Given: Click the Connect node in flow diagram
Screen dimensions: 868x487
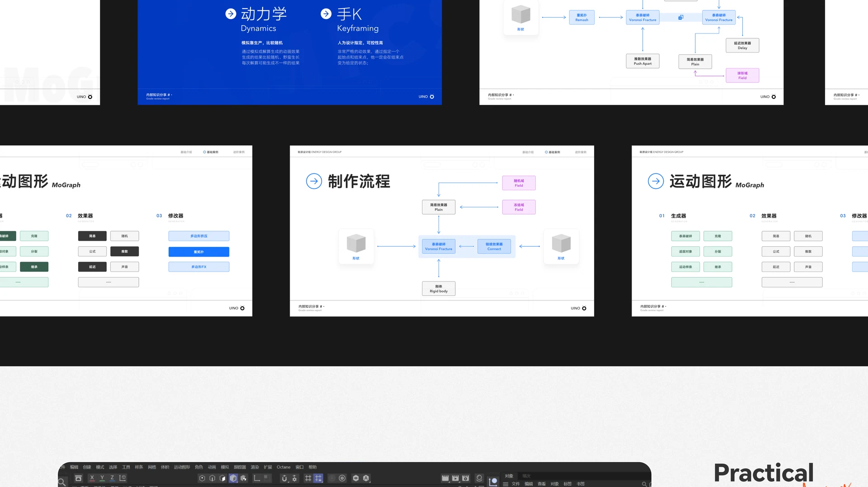Looking at the screenshot, I should pyautogui.click(x=494, y=247).
